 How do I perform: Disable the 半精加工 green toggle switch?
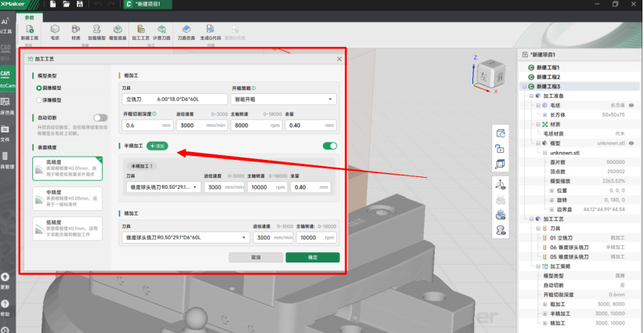[330, 146]
